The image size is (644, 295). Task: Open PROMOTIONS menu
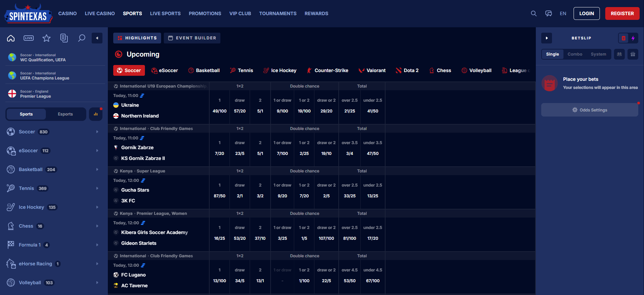pyautogui.click(x=205, y=13)
